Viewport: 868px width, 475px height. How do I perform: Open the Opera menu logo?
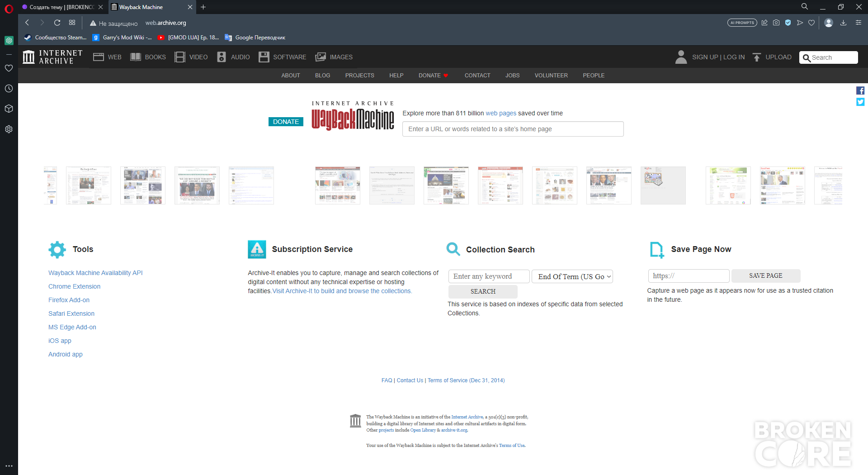tap(9, 9)
